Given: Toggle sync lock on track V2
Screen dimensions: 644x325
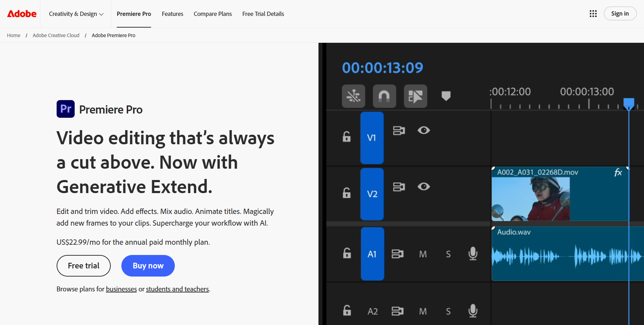Looking at the screenshot, I should coord(399,187).
